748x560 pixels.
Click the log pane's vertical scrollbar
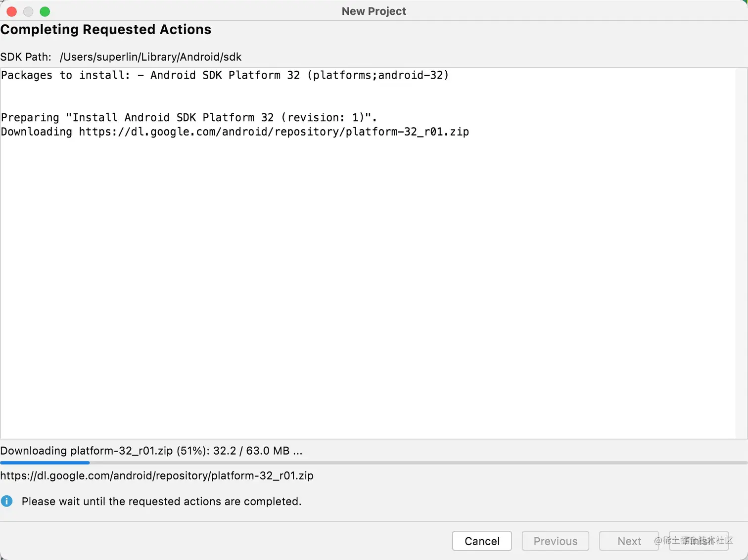click(741, 252)
